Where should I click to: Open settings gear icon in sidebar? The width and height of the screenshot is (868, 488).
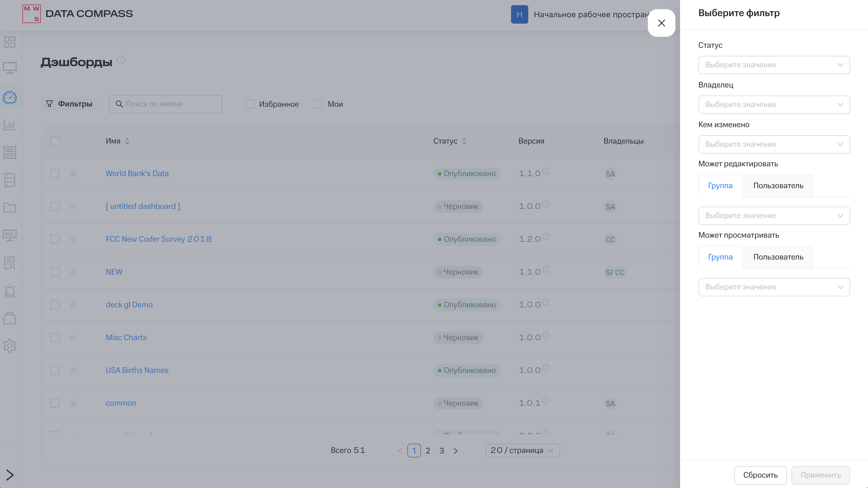click(x=10, y=346)
